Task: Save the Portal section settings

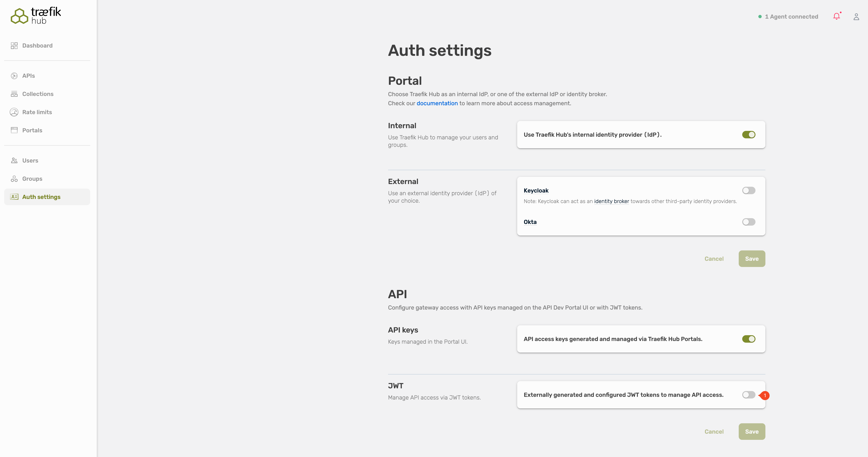Action: point(751,259)
